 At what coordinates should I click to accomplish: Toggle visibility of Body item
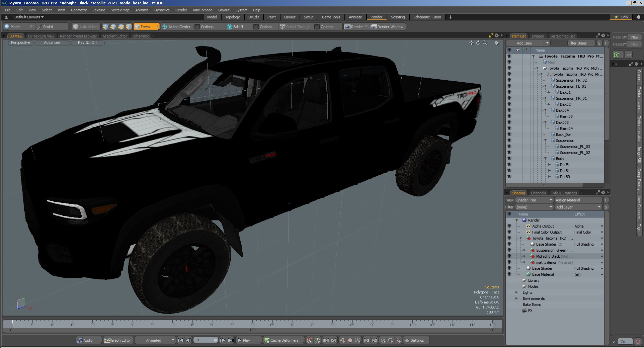pos(509,159)
